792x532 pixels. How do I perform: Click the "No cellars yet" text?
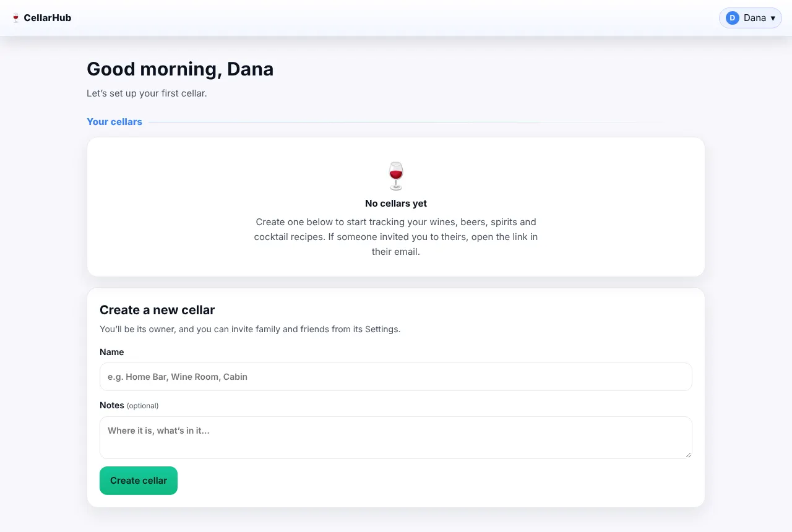pos(396,204)
